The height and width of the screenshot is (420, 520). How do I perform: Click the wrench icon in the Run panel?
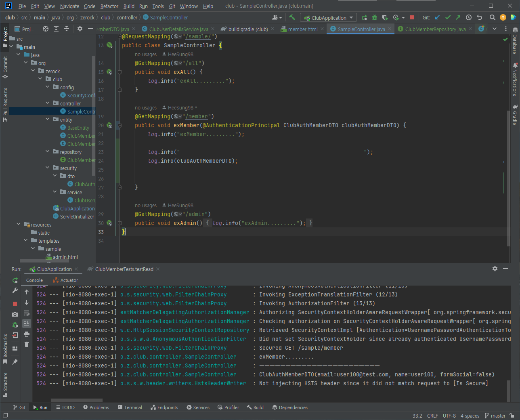click(x=15, y=290)
